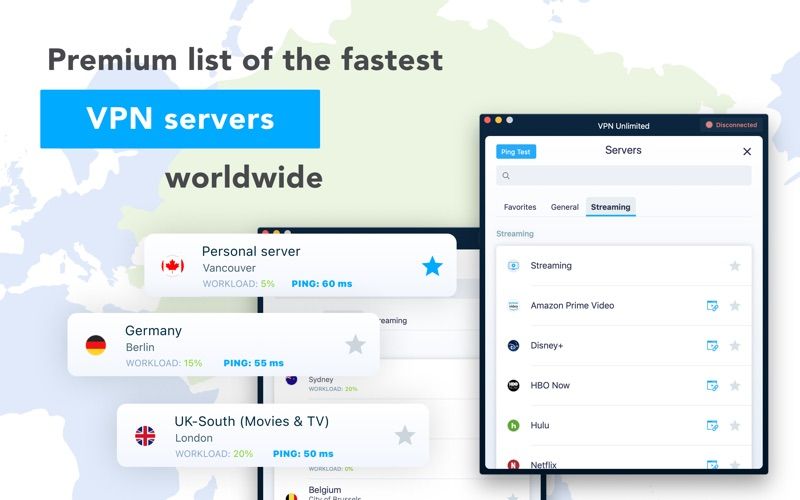This screenshot has height=500, width=800.
Task: Click the Streaming section header label
Action: (515, 234)
